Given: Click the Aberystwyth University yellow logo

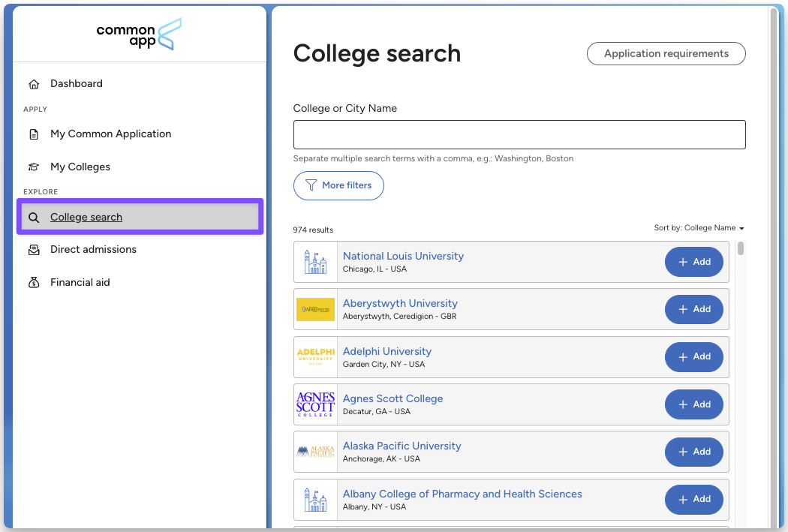Looking at the screenshot, I should tap(315, 309).
